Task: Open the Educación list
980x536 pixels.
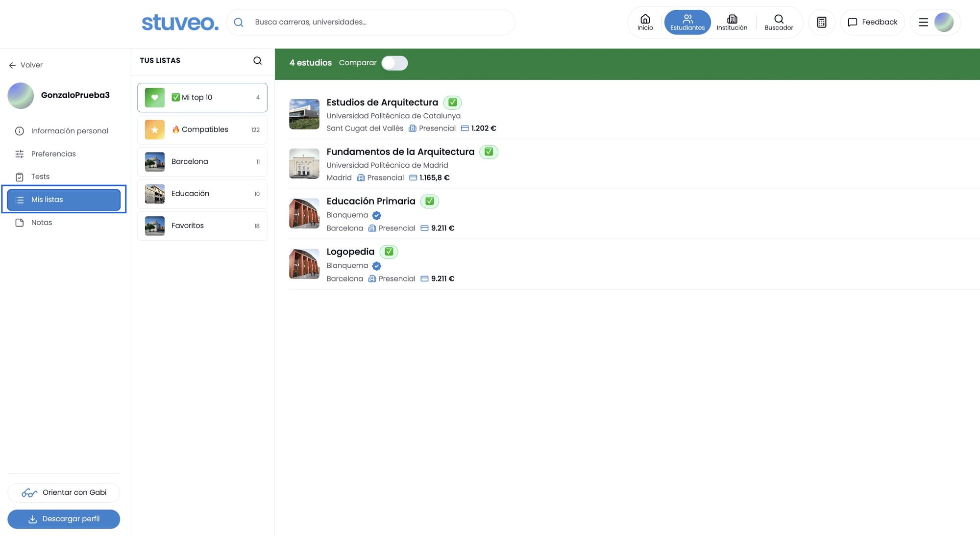Action: point(202,194)
